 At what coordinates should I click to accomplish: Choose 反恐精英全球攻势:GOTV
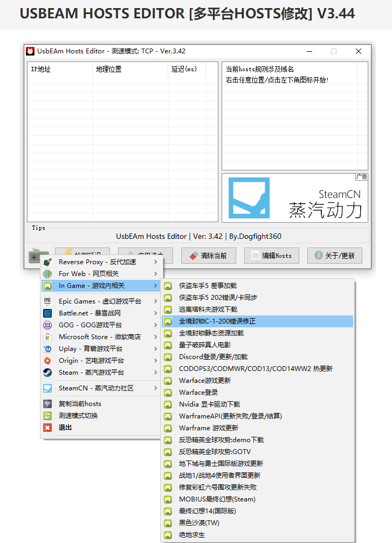[x=258, y=452]
